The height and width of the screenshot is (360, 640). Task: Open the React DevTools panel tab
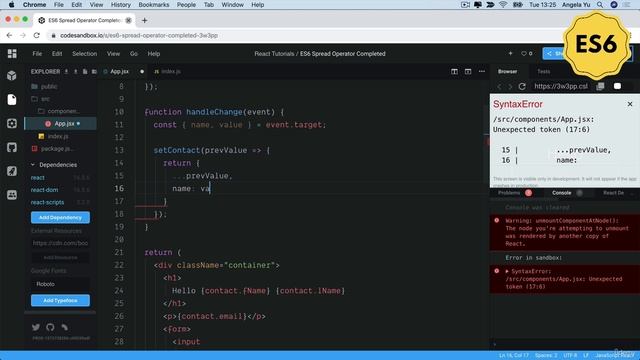(613, 193)
